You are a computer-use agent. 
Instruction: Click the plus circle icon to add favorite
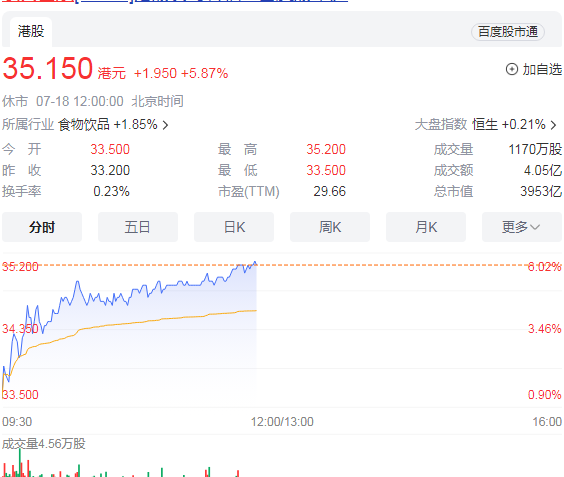pos(511,69)
